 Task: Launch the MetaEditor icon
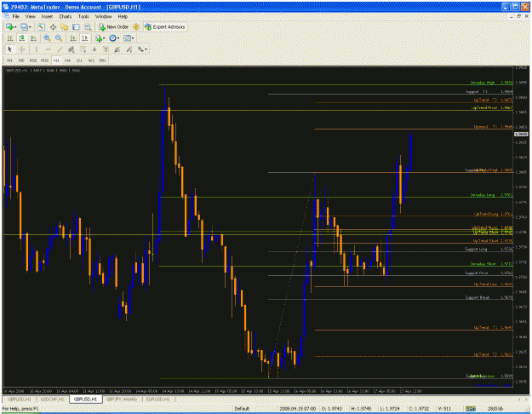tap(136, 26)
